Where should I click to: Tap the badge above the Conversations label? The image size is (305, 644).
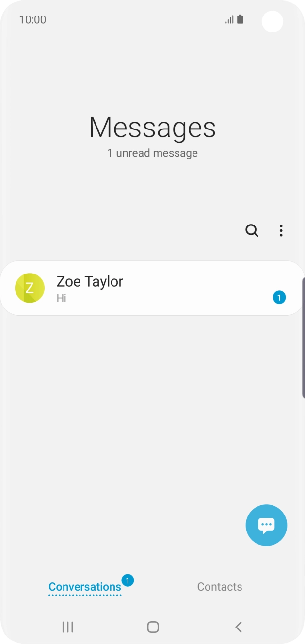tap(127, 579)
